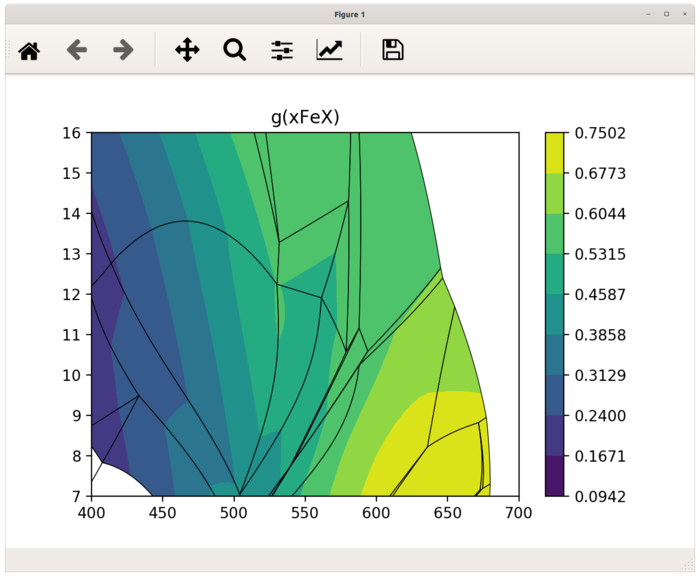Click the y-axis tick label 9
This screenshot has height=577, width=700.
(76, 416)
